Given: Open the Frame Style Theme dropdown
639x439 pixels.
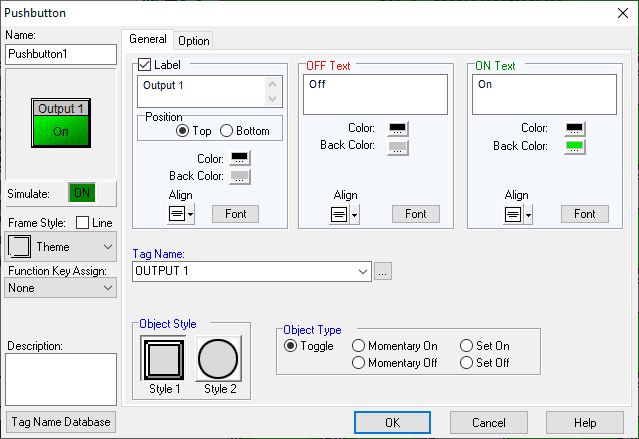Looking at the screenshot, I should click(61, 247).
